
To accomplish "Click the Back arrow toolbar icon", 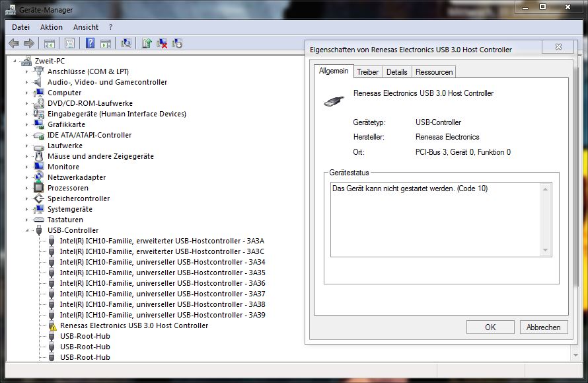I will (x=14, y=43).
